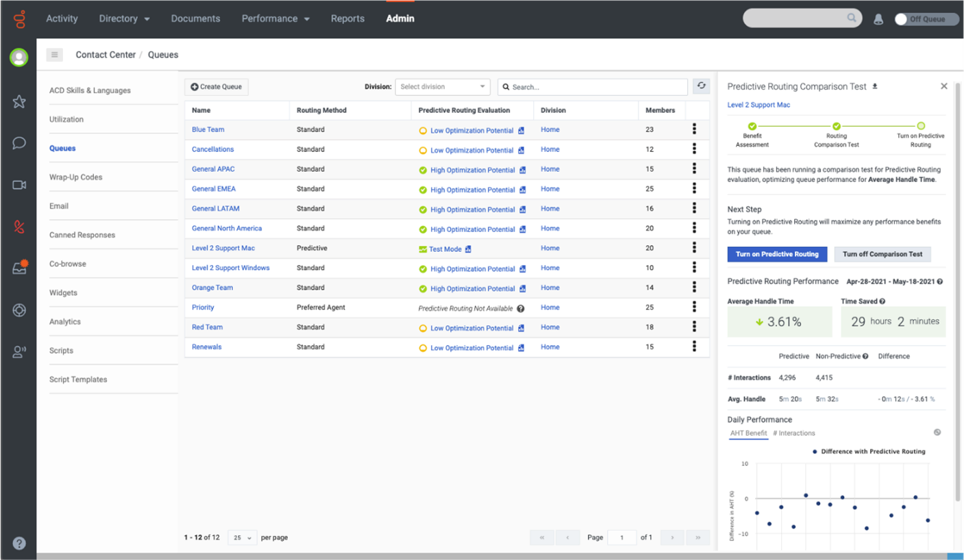Open the Select division dropdown
This screenshot has width=964, height=560.
443,86
